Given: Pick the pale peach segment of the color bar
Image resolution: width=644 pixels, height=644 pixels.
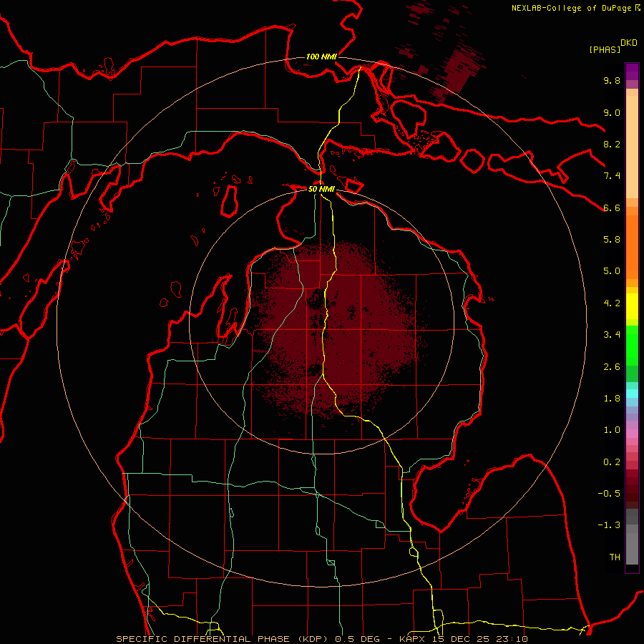Looking at the screenshot, I should pyautogui.click(x=632, y=147).
